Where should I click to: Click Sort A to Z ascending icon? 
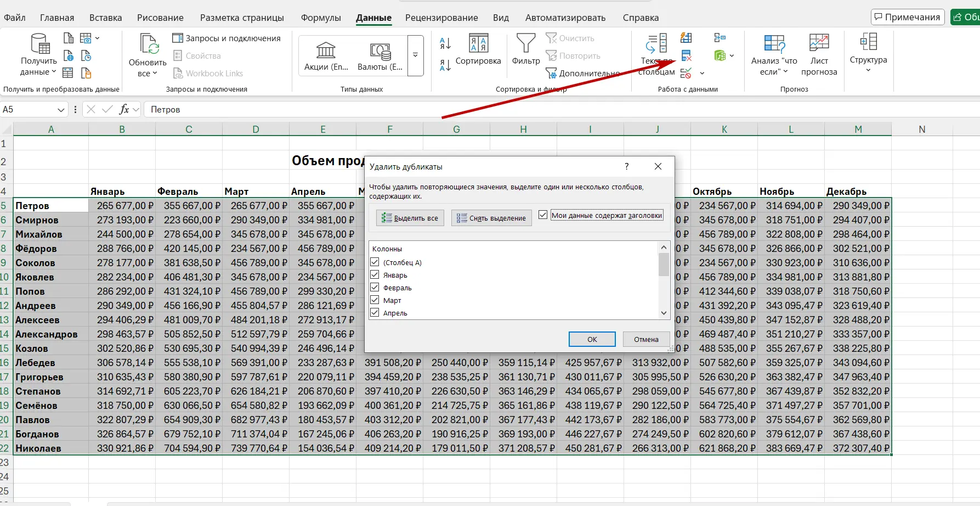click(445, 43)
